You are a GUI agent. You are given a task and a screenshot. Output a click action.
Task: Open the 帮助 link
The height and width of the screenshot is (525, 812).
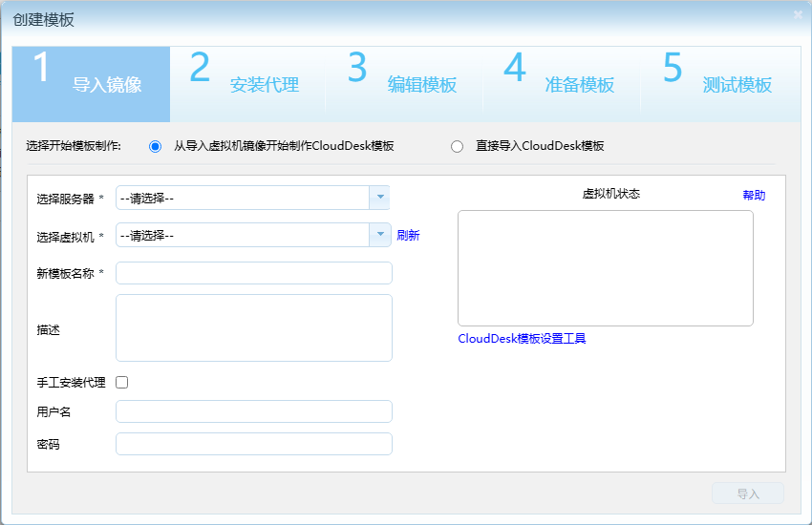(754, 195)
